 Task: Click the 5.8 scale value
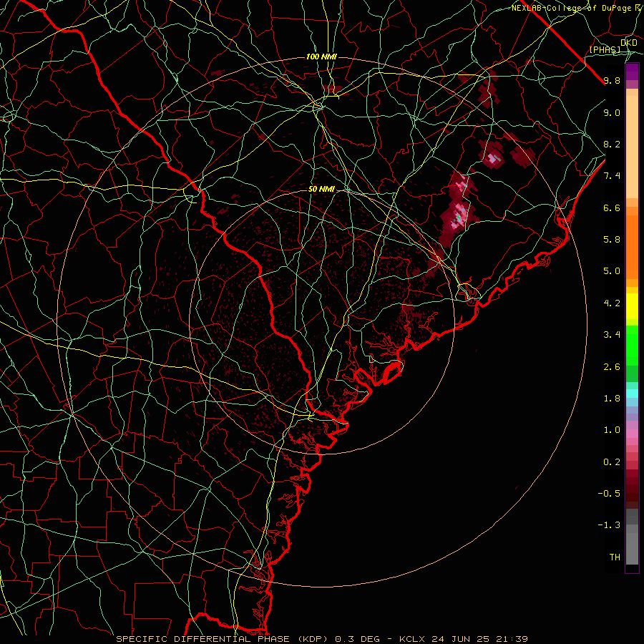pos(612,240)
